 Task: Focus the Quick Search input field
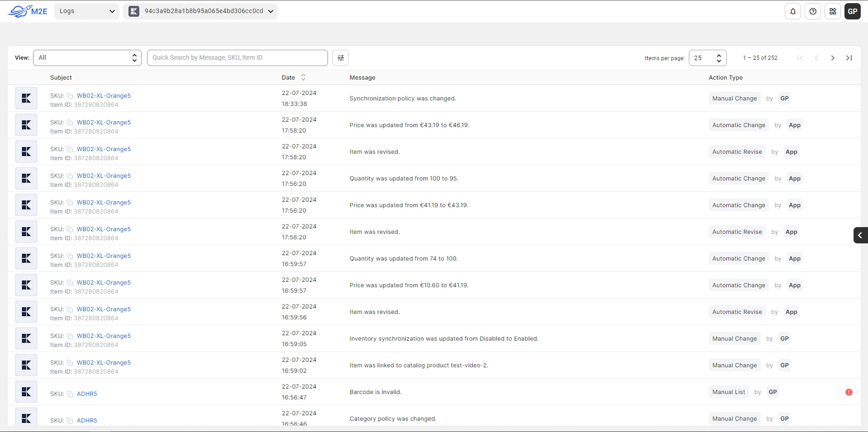pyautogui.click(x=237, y=58)
